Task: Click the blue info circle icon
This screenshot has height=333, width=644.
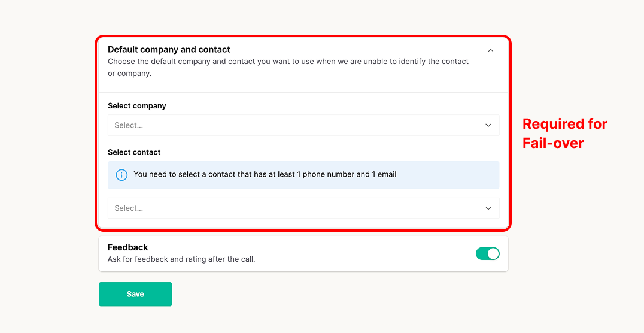Action: coord(121,175)
